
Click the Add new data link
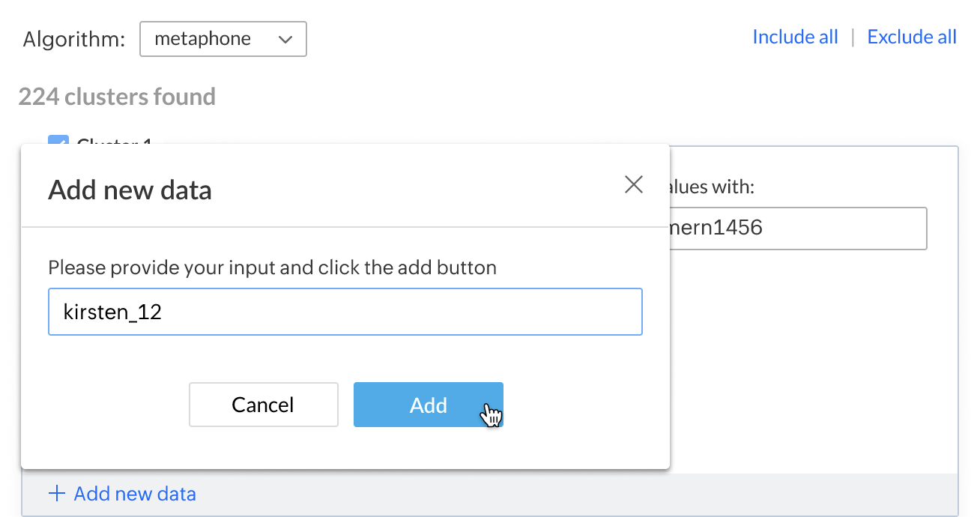tap(135, 494)
